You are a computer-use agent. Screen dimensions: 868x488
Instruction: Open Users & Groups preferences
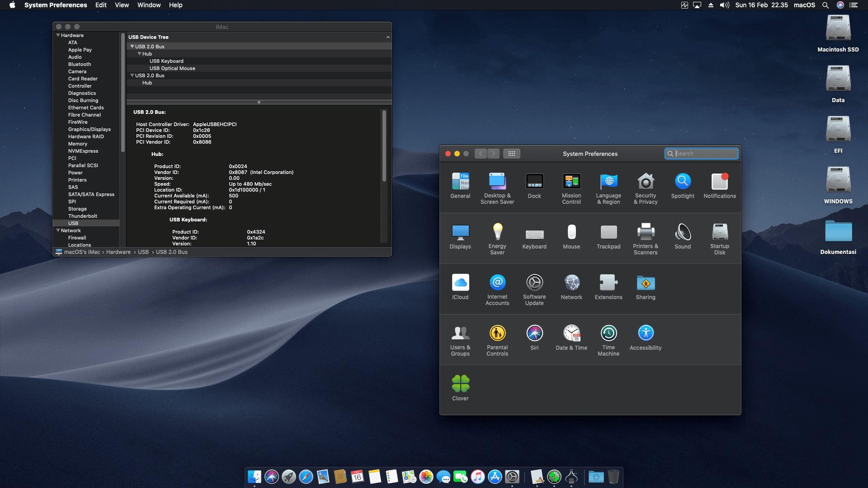[460, 340]
